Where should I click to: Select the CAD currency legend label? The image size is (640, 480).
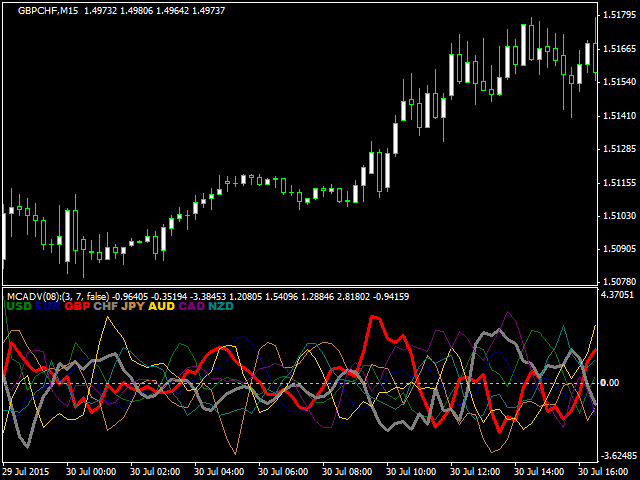[191, 306]
